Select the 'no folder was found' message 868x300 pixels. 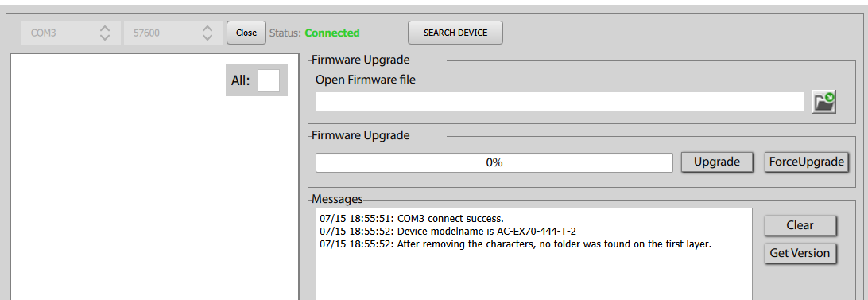(x=515, y=244)
